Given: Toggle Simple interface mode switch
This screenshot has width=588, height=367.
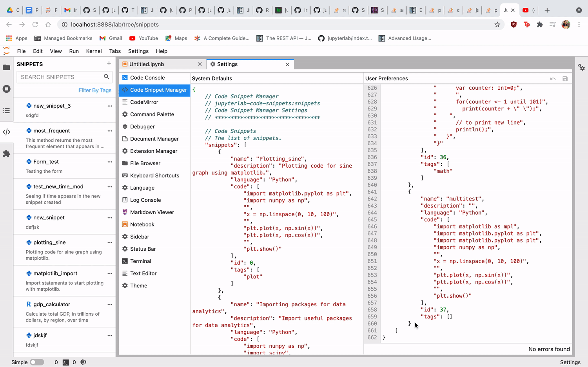Looking at the screenshot, I should click(x=37, y=362).
